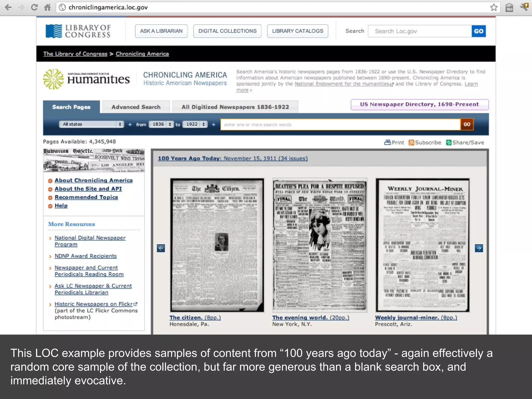The image size is (532, 399).
Task: Click the site info icon in address bar
Action: 62,7
